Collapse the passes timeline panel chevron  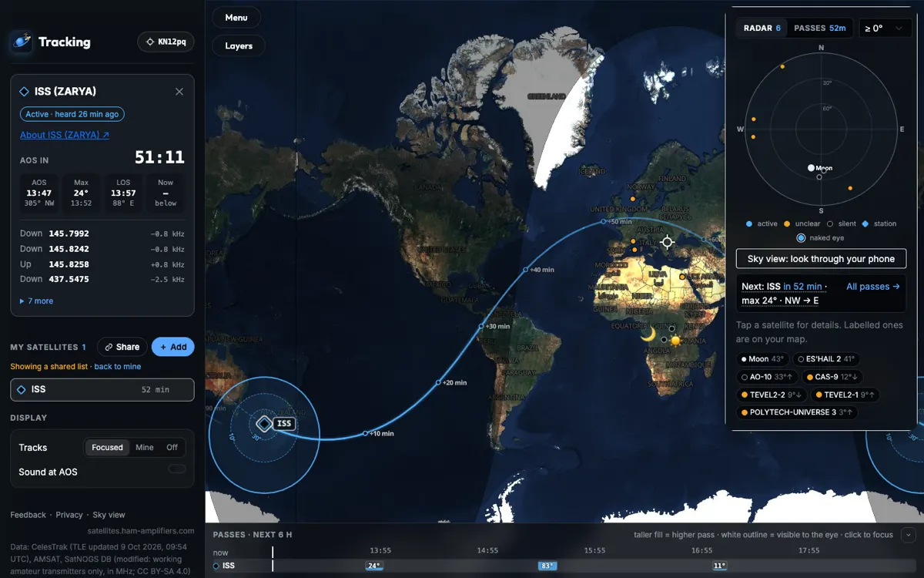(x=908, y=535)
